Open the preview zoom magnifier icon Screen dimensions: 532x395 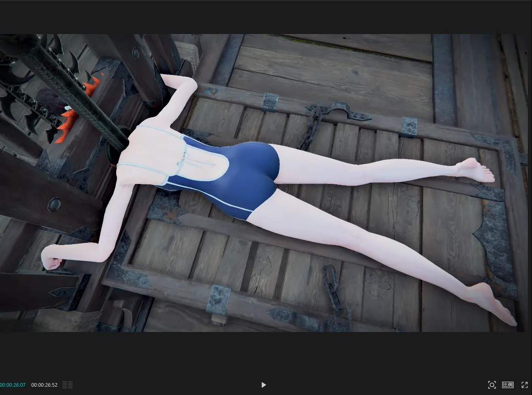point(492,385)
